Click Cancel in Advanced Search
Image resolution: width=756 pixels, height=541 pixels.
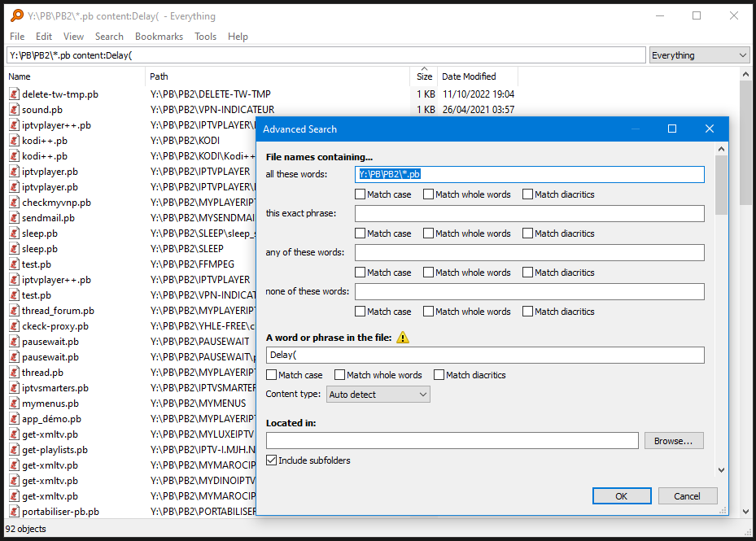click(687, 496)
